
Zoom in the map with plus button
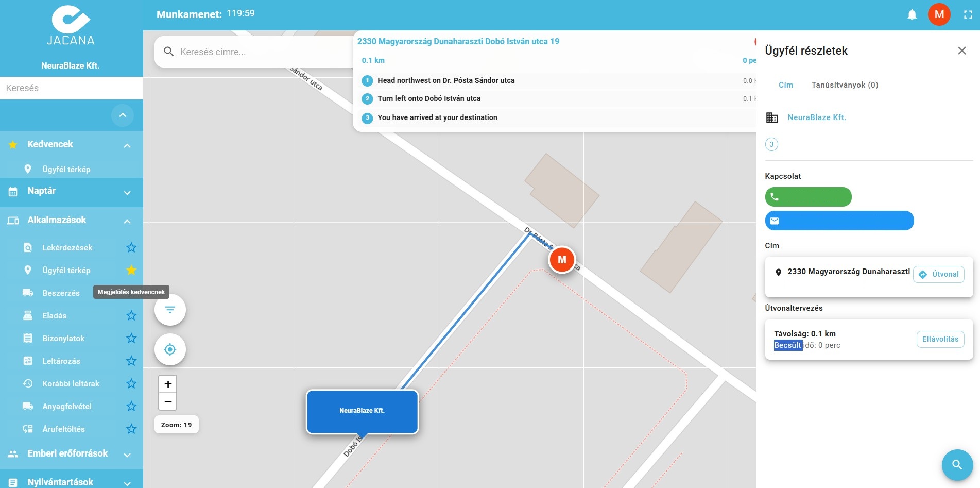click(168, 384)
